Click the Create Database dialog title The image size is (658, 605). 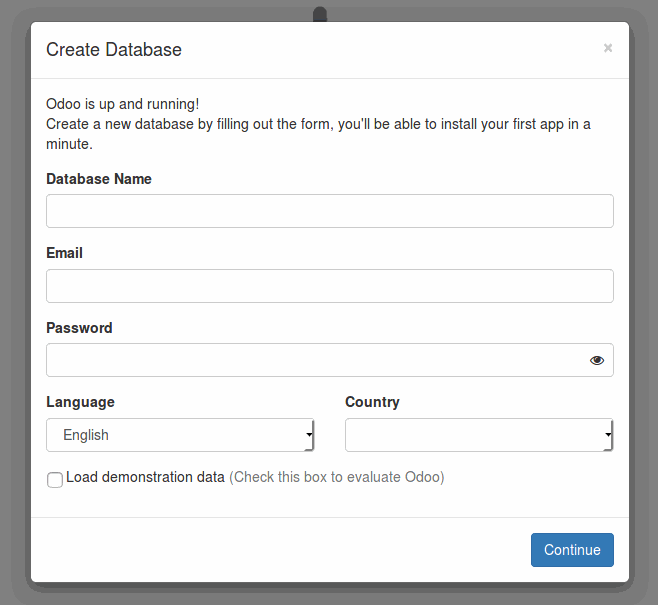[x=114, y=50]
